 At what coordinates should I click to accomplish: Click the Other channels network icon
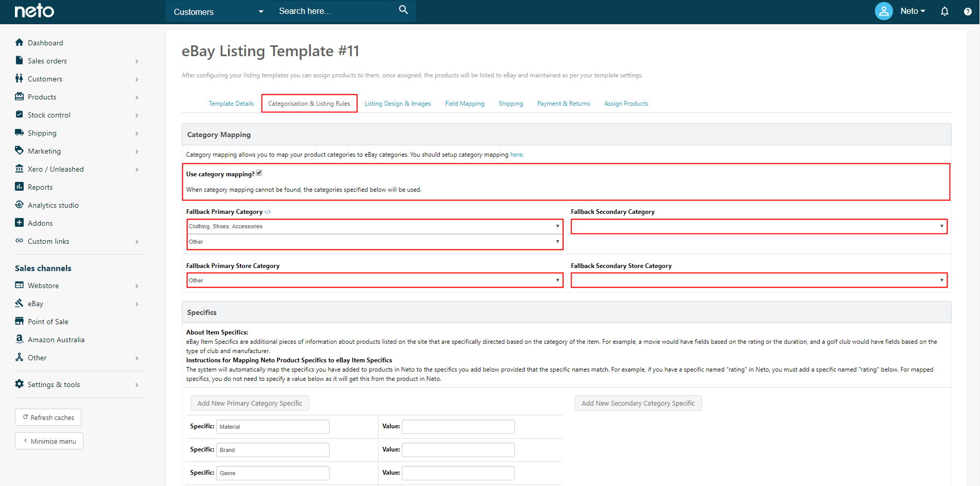(20, 357)
